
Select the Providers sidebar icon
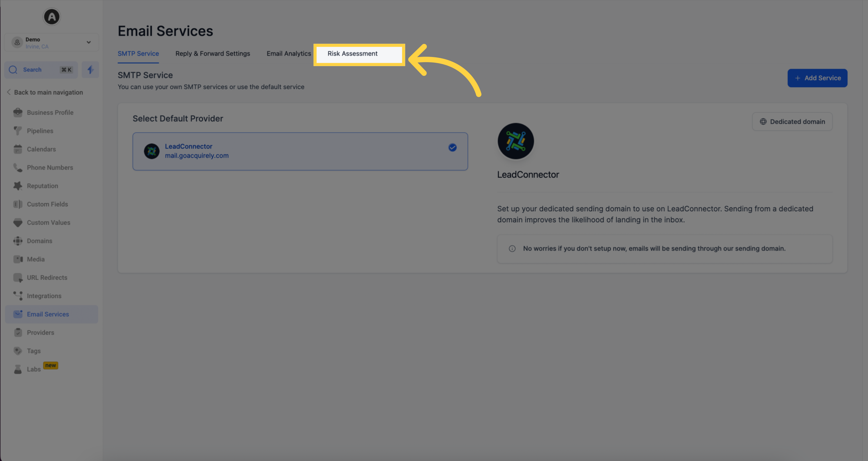click(18, 332)
